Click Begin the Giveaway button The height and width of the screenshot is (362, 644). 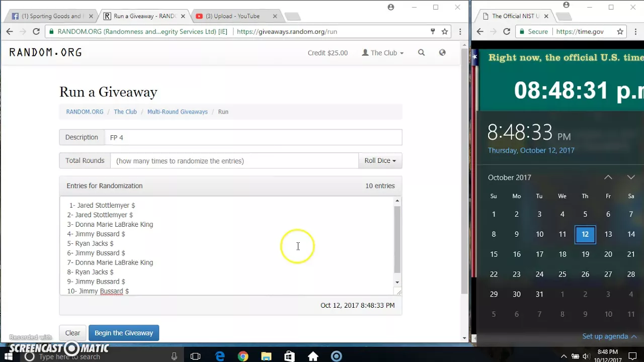[124, 333]
